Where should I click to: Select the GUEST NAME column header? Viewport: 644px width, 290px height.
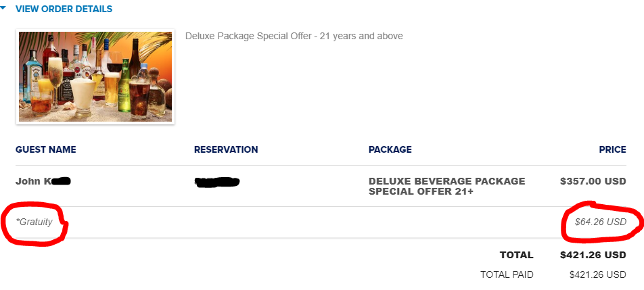pyautogui.click(x=45, y=149)
